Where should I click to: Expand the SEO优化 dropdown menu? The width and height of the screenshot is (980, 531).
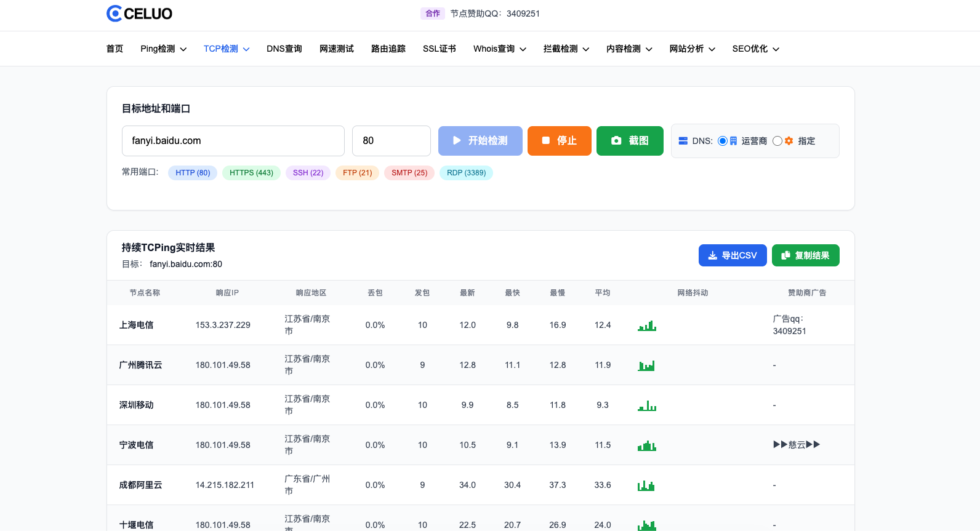(x=755, y=49)
